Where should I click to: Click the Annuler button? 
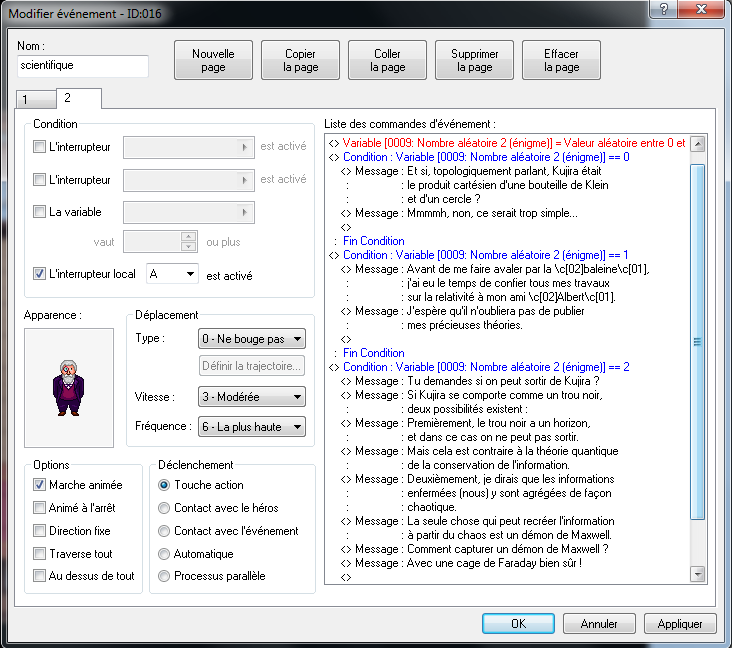(x=599, y=624)
